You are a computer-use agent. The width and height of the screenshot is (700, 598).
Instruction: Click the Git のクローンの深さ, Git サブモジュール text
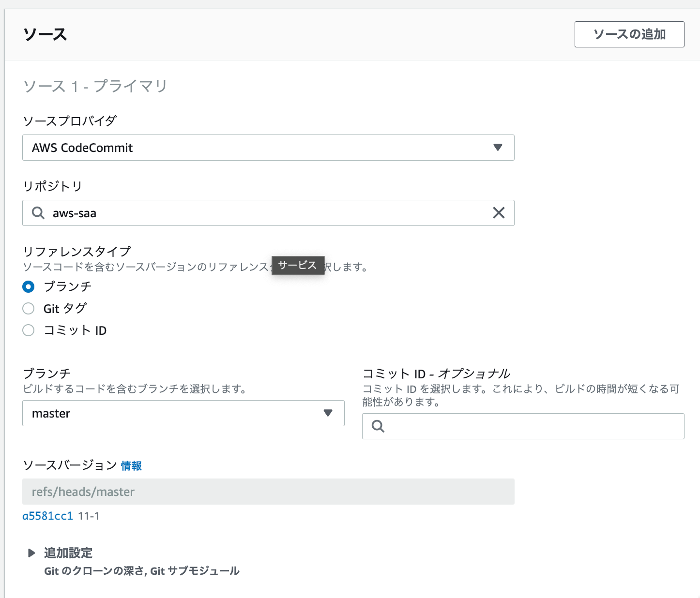tap(142, 571)
